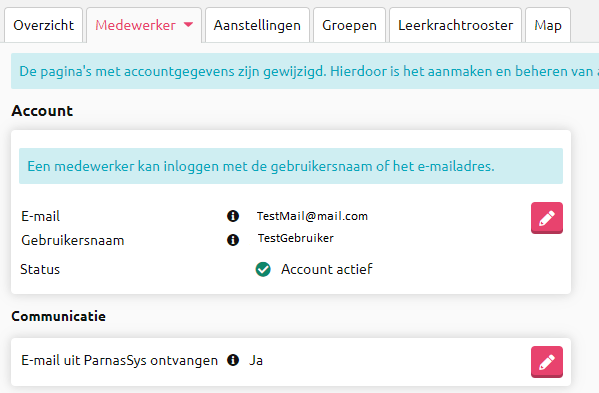Image resolution: width=599 pixels, height=393 pixels.
Task: Click the E-mail field label
Action: (40, 216)
